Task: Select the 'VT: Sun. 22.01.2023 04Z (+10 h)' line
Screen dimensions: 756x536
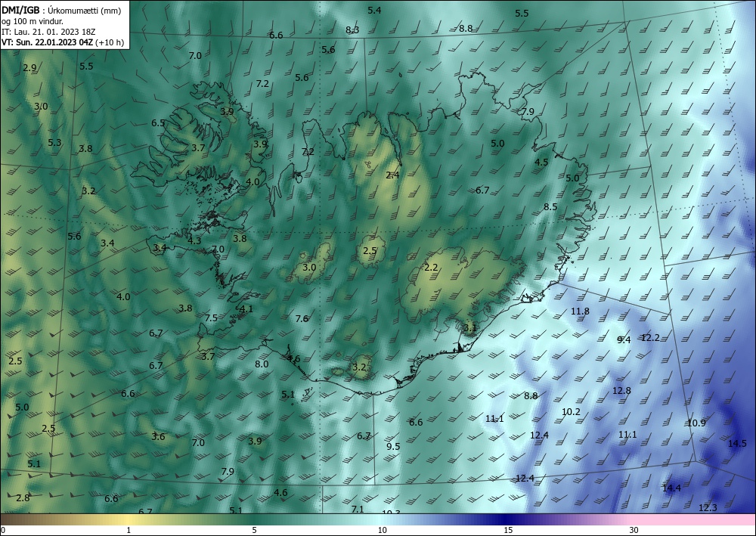Action: pos(62,42)
